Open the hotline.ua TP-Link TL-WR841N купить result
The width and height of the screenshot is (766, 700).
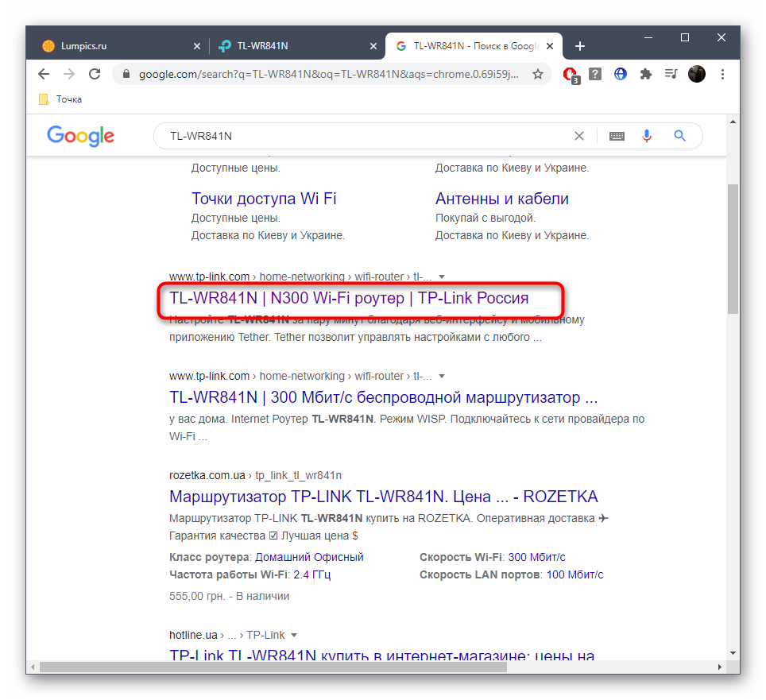(382, 654)
